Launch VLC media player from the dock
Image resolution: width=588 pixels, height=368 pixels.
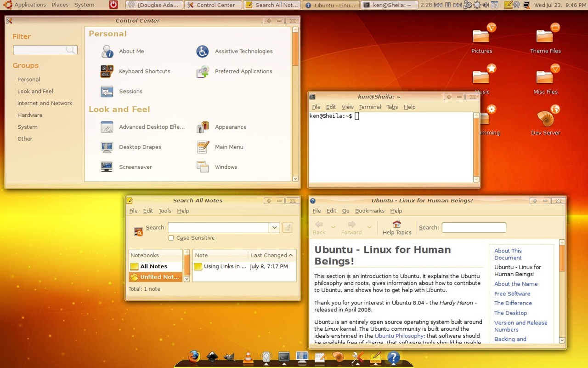coord(248,357)
